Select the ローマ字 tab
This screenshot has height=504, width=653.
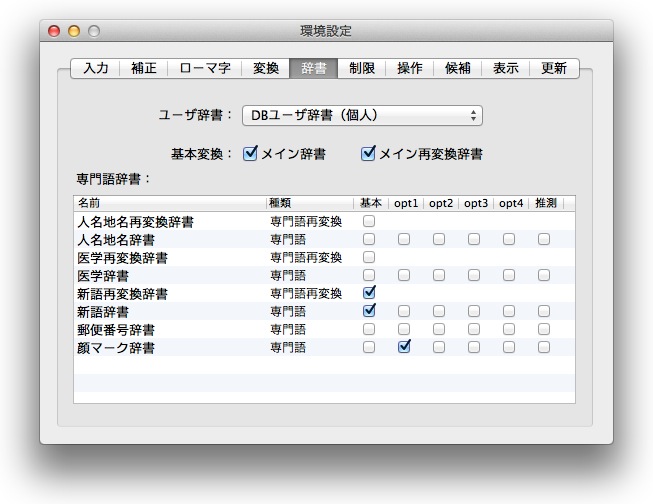click(204, 68)
